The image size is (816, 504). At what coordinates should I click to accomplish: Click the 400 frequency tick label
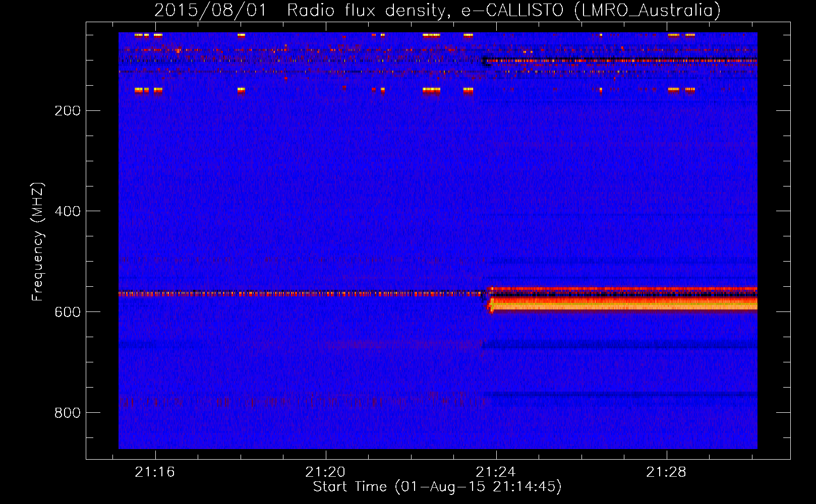(68, 211)
